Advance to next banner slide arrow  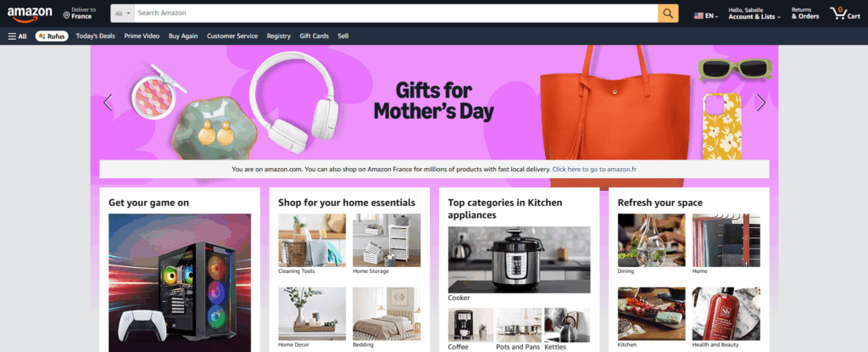point(761,103)
